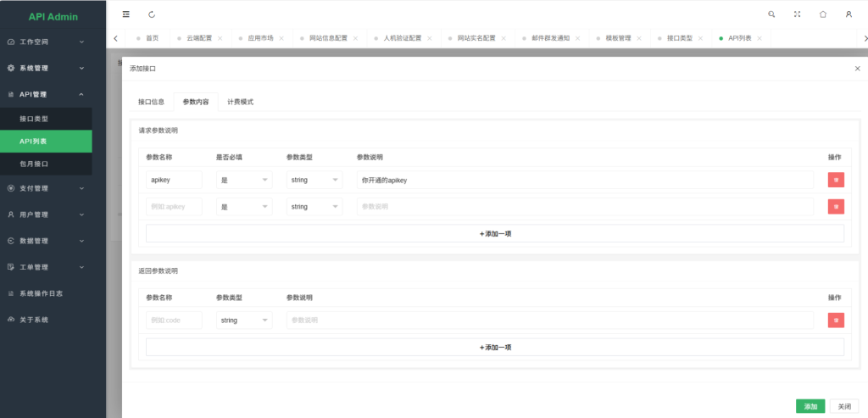Click the refresh icon in top bar
This screenshot has height=418, width=868.
click(153, 14)
